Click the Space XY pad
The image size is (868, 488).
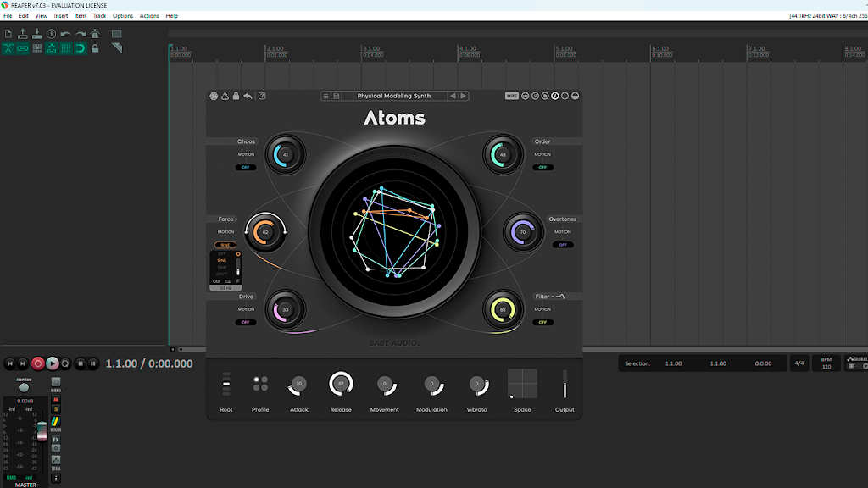point(522,384)
